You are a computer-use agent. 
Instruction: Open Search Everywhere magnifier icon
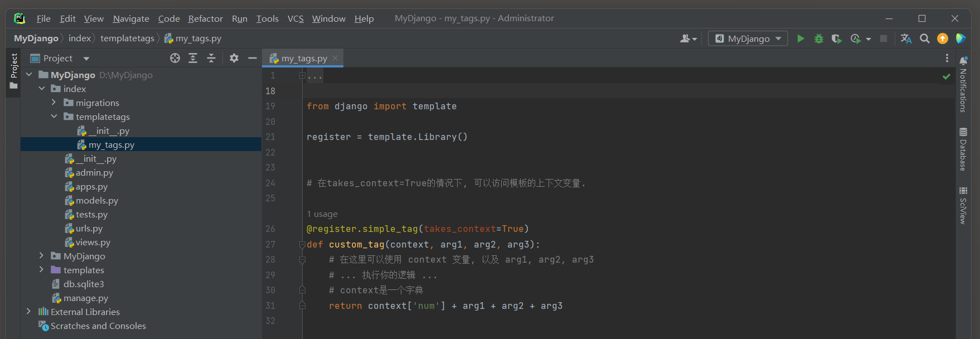pos(924,38)
